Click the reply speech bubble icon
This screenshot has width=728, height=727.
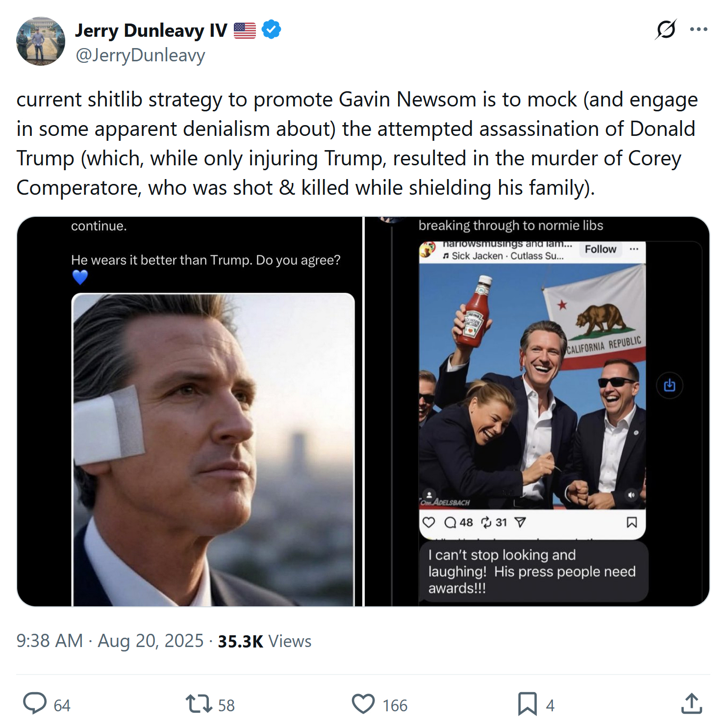coord(35,704)
